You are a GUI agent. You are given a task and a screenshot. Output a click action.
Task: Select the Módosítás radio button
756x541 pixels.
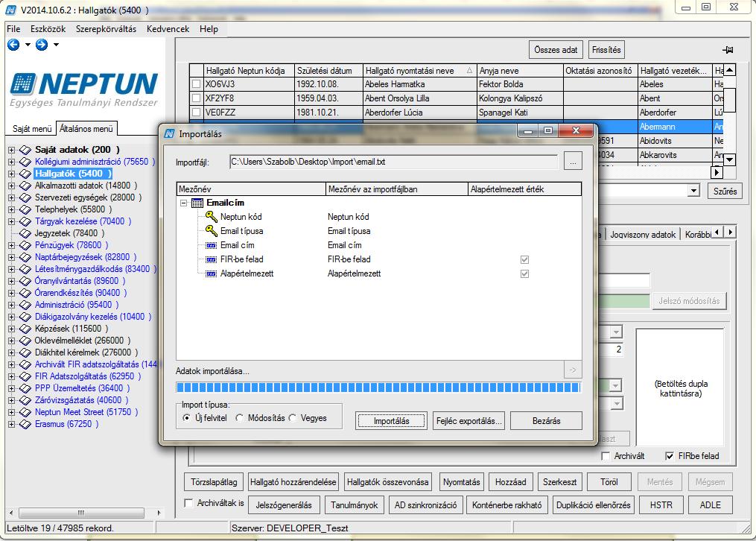point(239,418)
